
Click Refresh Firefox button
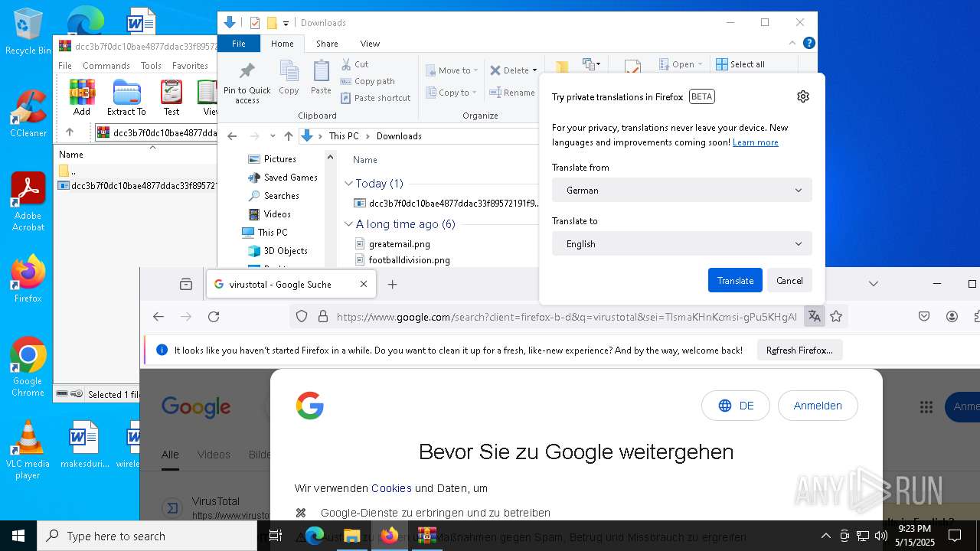pyautogui.click(x=799, y=350)
